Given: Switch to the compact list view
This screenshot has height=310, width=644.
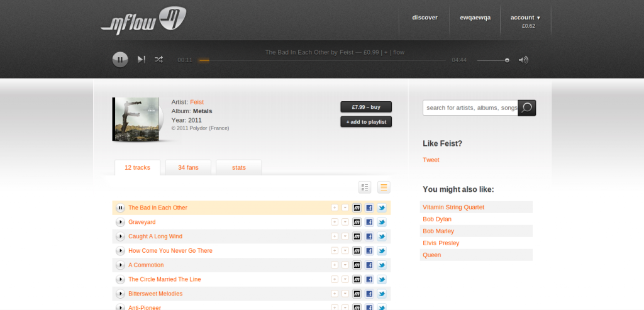Looking at the screenshot, I should [384, 187].
